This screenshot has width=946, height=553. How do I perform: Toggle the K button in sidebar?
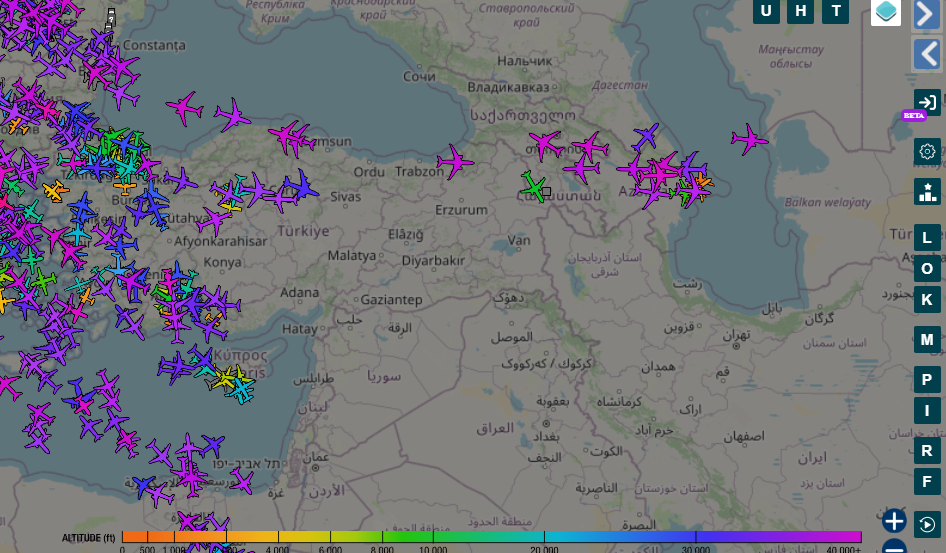927,299
